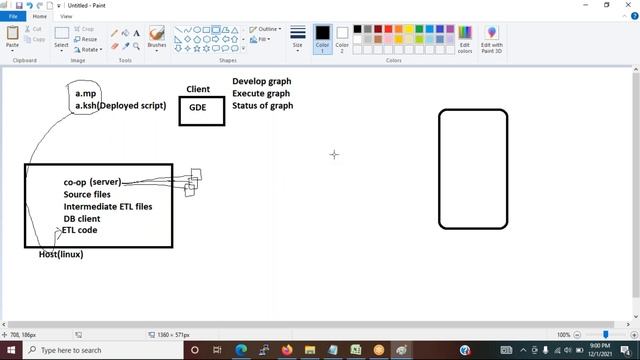Screen dimensions: 640x360
Task: Open Paint help question mark icon
Action: coord(635,16)
